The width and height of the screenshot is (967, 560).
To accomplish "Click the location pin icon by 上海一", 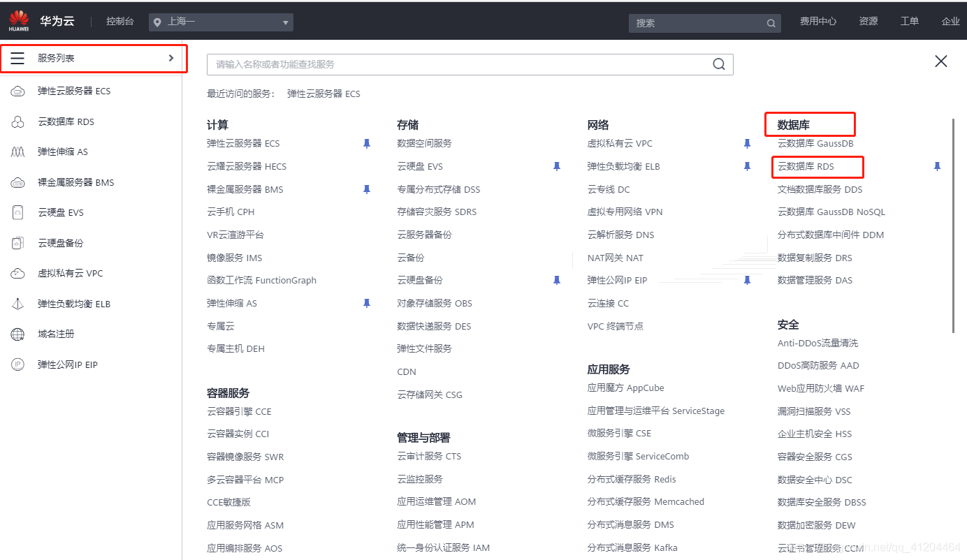I will pyautogui.click(x=157, y=22).
